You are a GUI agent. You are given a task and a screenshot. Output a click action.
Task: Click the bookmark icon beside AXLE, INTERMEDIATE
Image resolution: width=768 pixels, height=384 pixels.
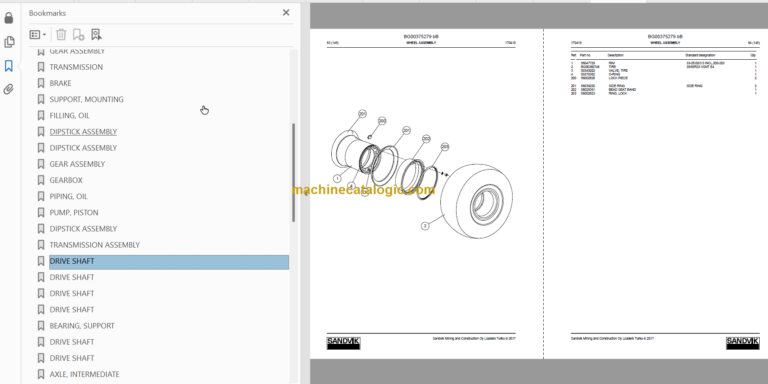[x=41, y=374]
